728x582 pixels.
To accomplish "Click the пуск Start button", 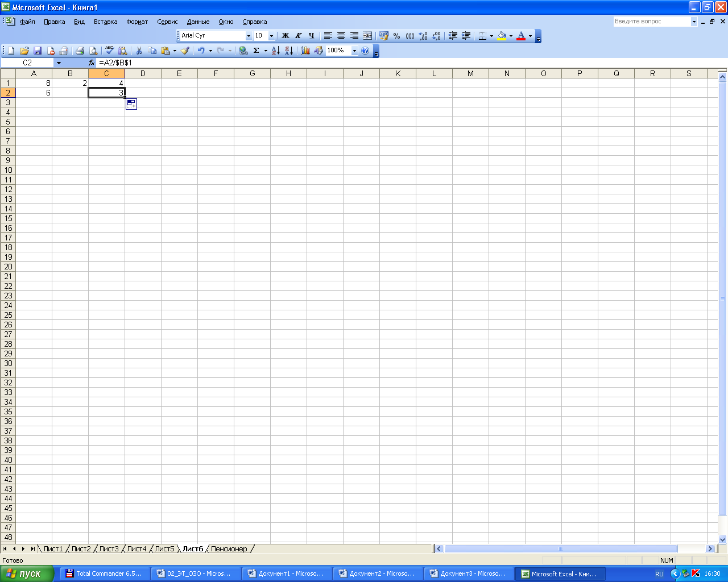I will click(27, 573).
